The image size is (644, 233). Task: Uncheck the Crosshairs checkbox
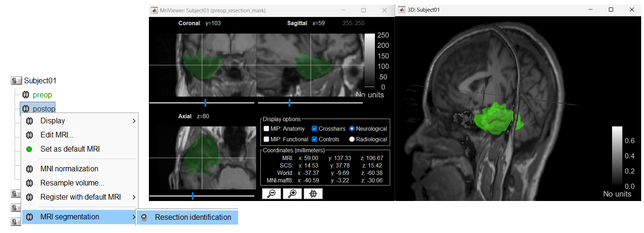pos(315,129)
